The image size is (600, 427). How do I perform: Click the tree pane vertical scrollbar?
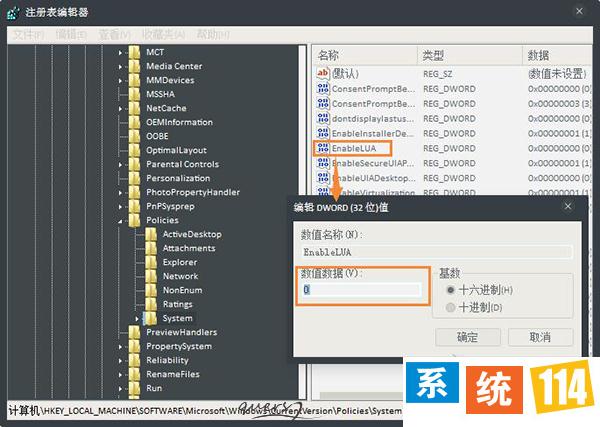[302, 222]
